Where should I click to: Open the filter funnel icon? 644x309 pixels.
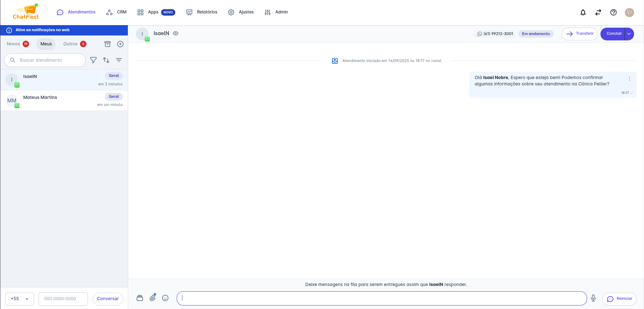[93, 60]
